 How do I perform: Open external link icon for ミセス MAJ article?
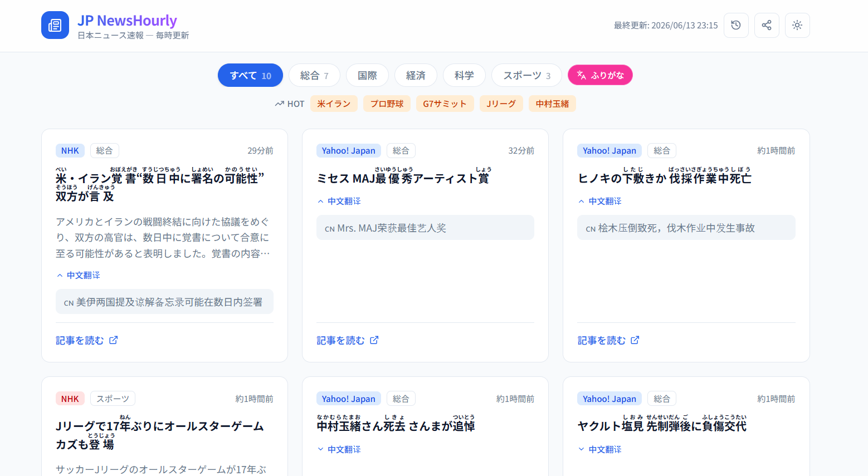[374, 340]
